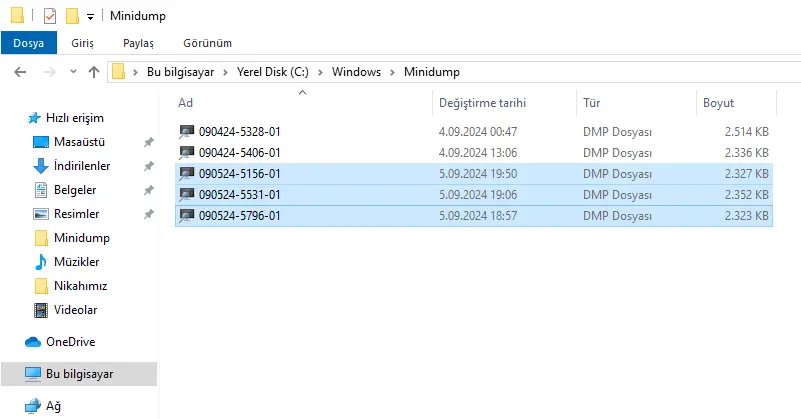
Task: Go up one folder level arrow
Action: [x=93, y=72]
